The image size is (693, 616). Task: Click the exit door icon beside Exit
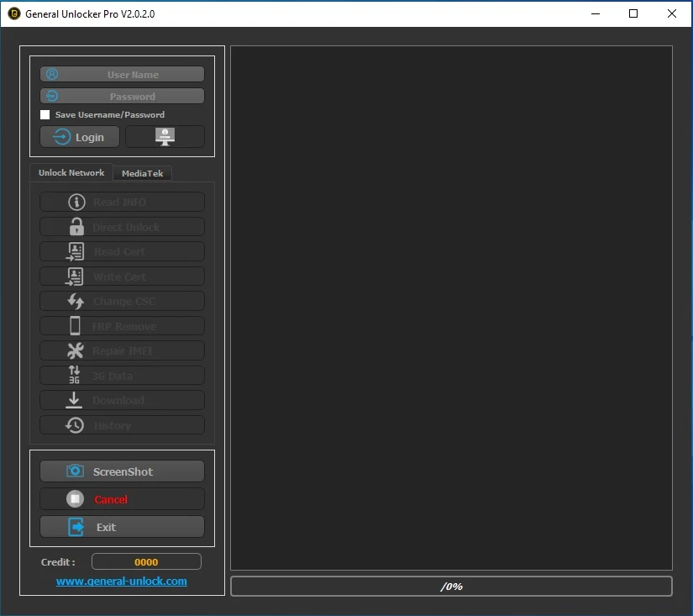click(76, 527)
